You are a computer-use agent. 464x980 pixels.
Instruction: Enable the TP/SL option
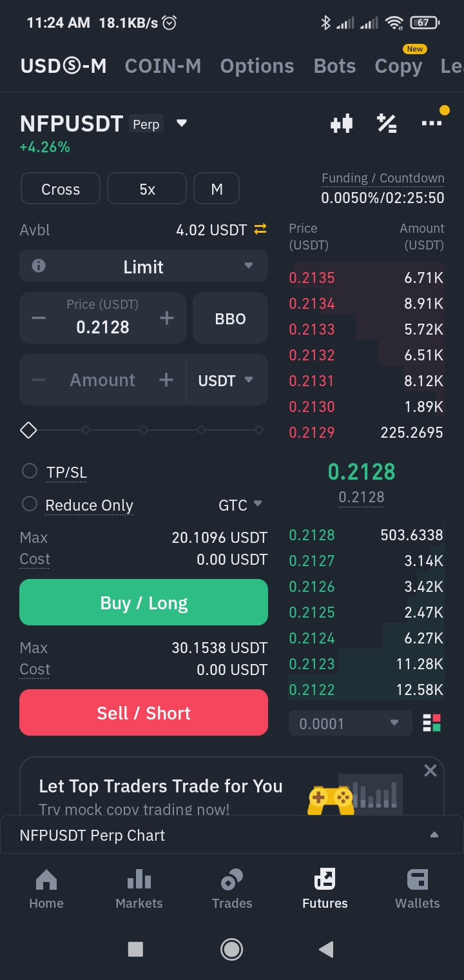click(x=30, y=471)
